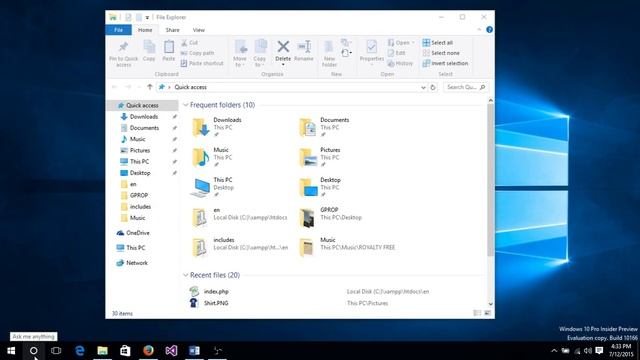The width and height of the screenshot is (640, 360).
Task: Switch to details view icon
Action: pos(477,313)
